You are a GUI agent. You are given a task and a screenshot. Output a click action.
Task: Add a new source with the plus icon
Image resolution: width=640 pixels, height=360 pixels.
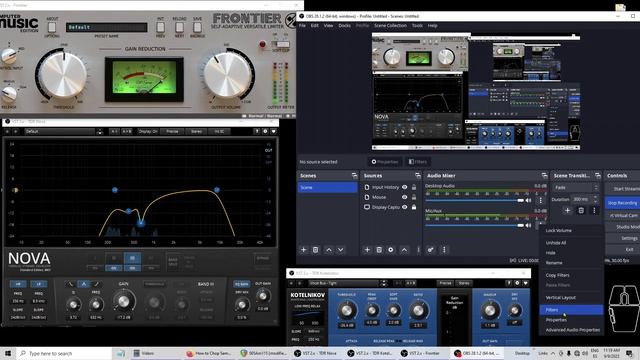(x=367, y=249)
